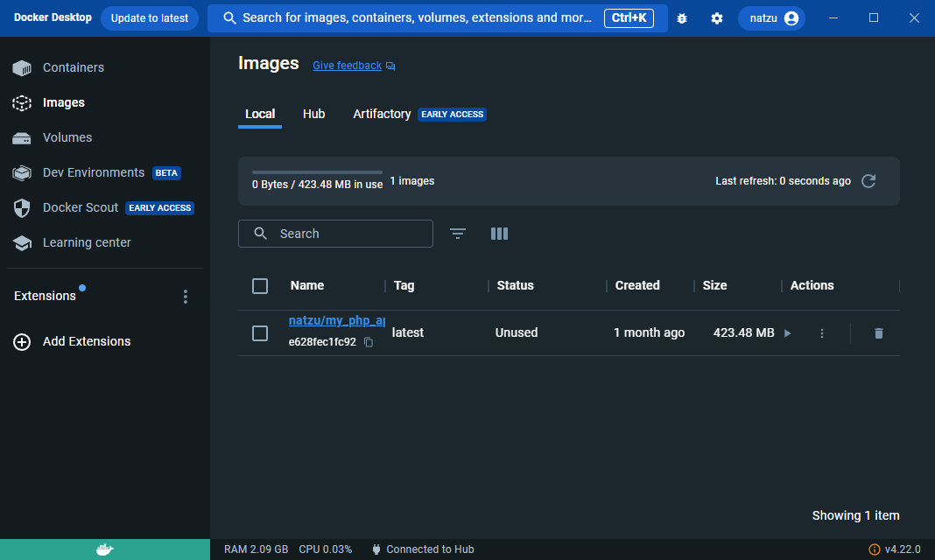Click the refresh images icon
The height and width of the screenshot is (560, 935).
click(x=868, y=181)
